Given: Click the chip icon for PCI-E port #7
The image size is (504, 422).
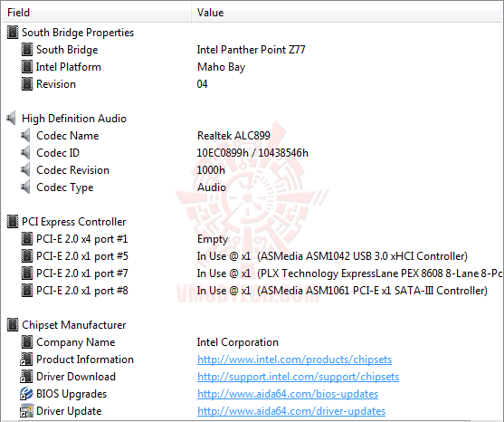Looking at the screenshot, I should click(x=27, y=273).
